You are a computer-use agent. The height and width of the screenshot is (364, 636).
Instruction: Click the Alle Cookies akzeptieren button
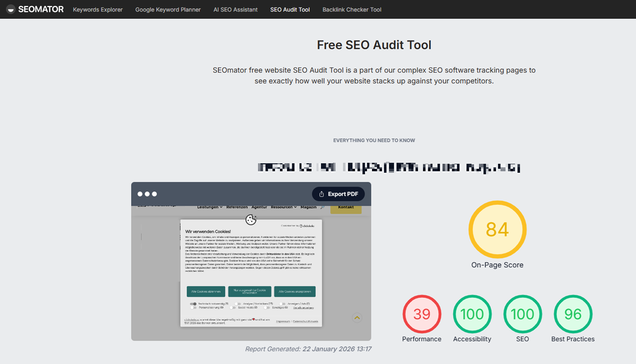295,291
